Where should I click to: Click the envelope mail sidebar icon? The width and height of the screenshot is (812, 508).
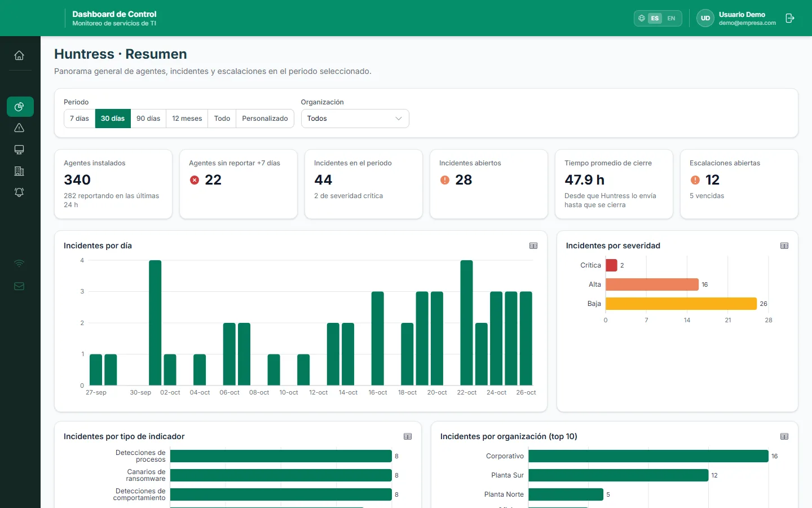point(19,286)
